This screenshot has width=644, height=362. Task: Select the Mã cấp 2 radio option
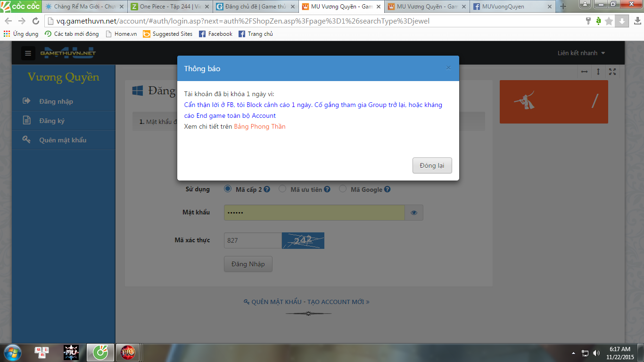(x=228, y=189)
